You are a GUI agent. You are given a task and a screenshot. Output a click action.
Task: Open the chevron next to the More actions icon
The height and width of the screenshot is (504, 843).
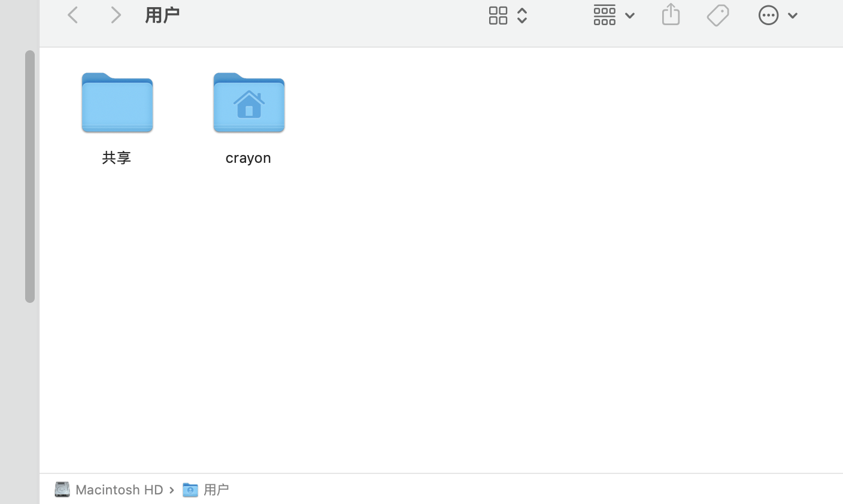tap(792, 16)
